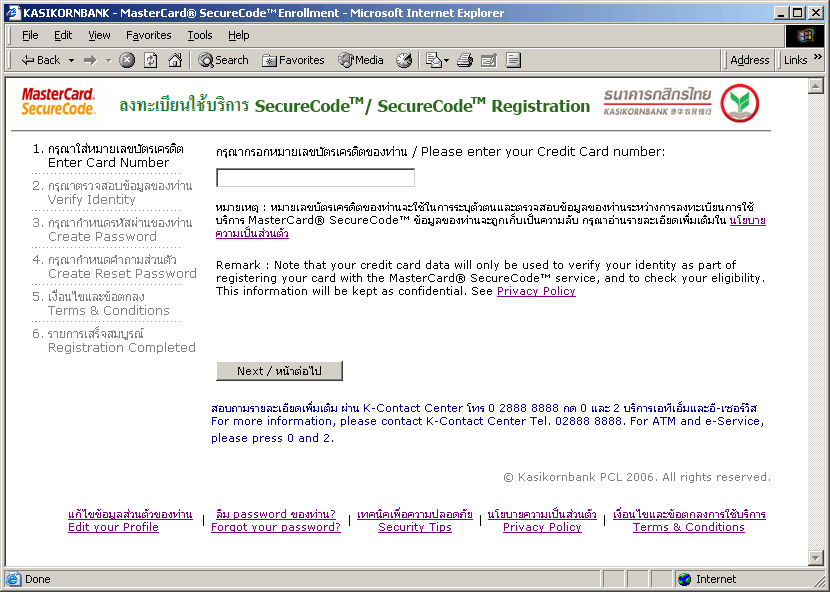Open the Search pane toolbar button

pos(223,60)
